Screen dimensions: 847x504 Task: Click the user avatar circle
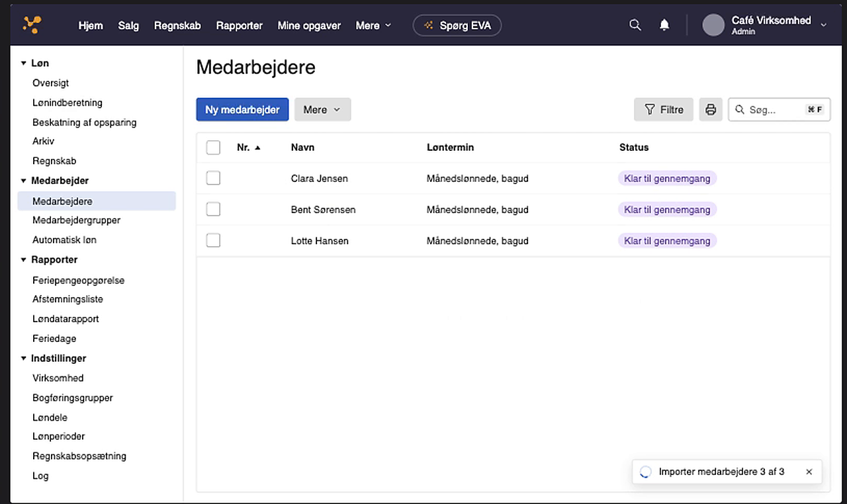coord(713,25)
